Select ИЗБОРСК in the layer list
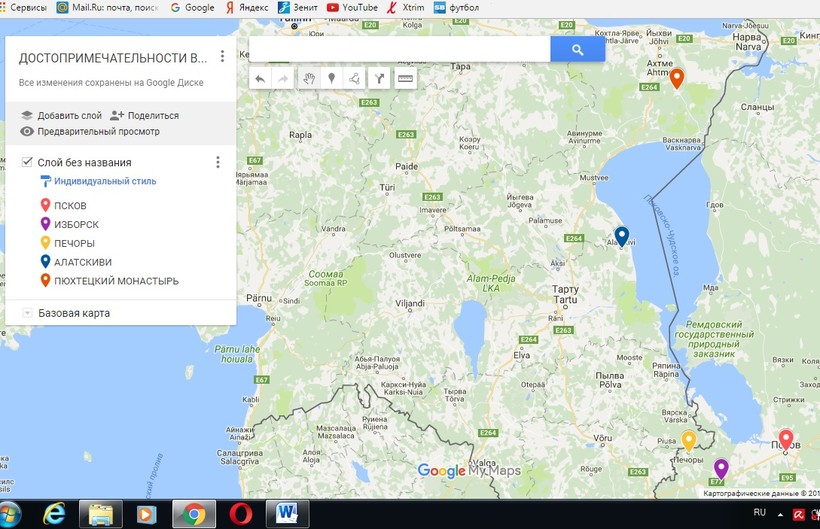This screenshot has width=820, height=529. (x=76, y=224)
